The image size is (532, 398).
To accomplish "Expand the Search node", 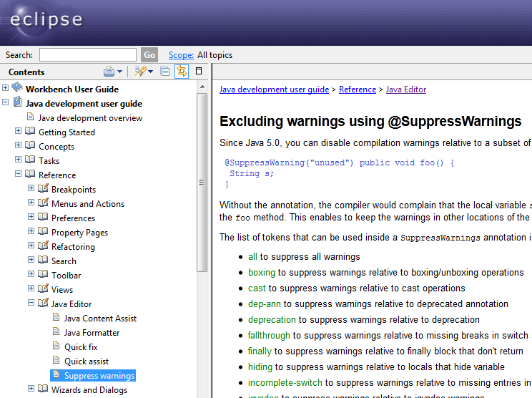I will click(31, 259).
